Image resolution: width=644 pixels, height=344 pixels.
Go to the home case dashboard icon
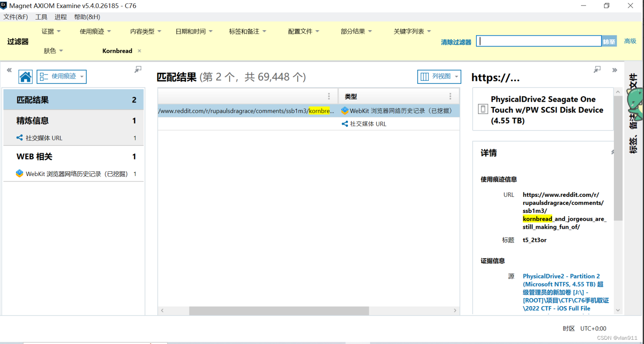pos(26,77)
